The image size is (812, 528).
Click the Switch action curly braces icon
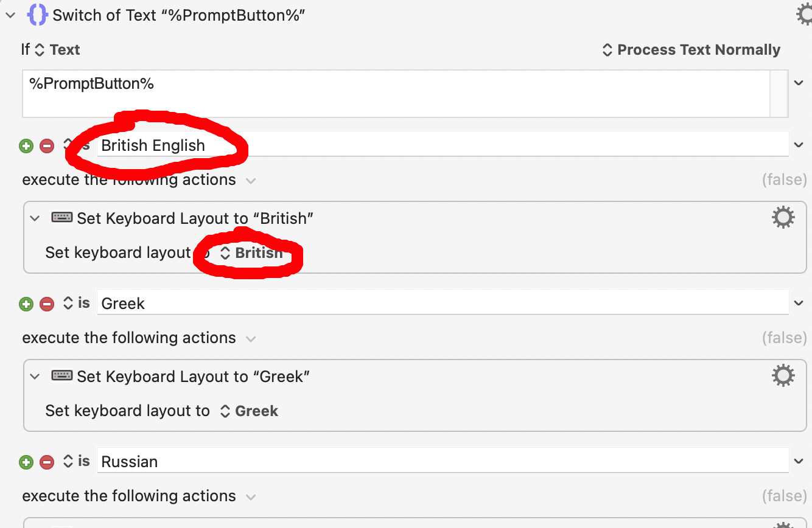tap(37, 15)
